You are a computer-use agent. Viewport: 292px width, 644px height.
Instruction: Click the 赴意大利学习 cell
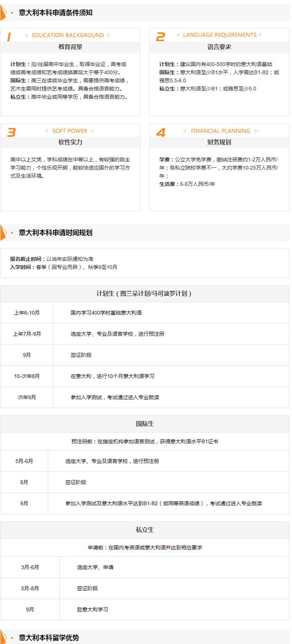[92, 609]
